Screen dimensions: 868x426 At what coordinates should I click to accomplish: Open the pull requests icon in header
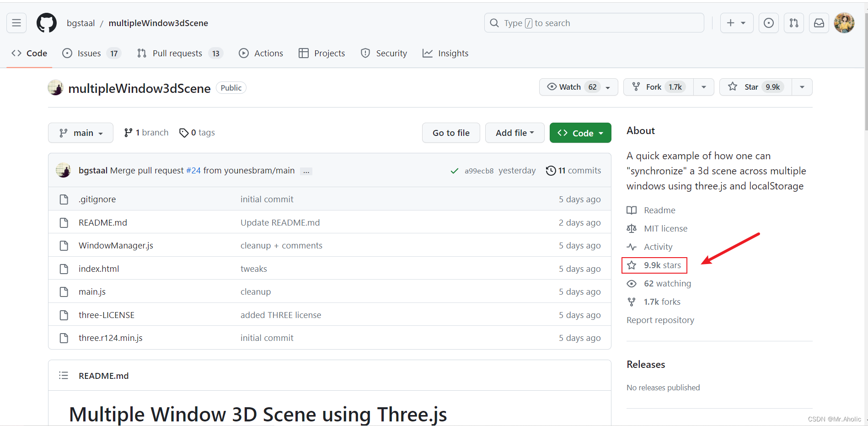794,23
